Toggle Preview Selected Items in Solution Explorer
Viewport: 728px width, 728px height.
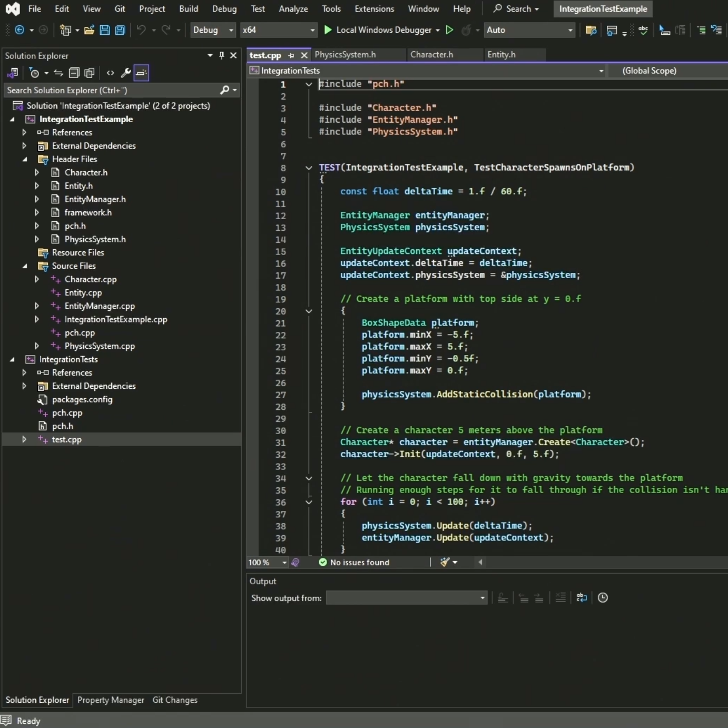click(x=141, y=73)
